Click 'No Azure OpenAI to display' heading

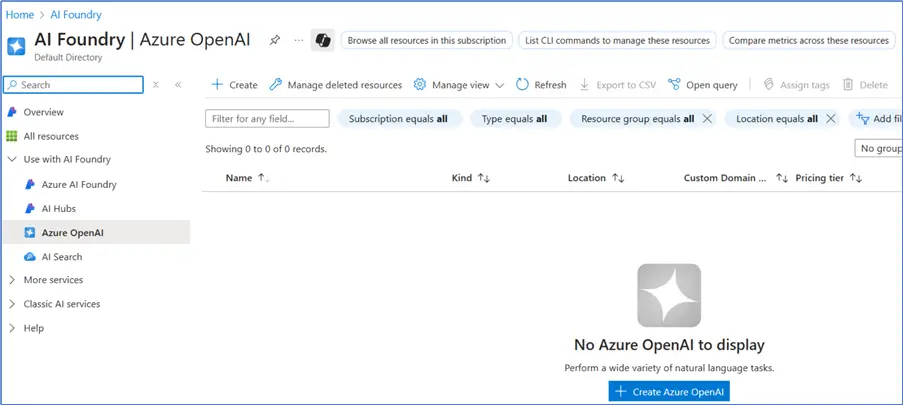(669, 345)
